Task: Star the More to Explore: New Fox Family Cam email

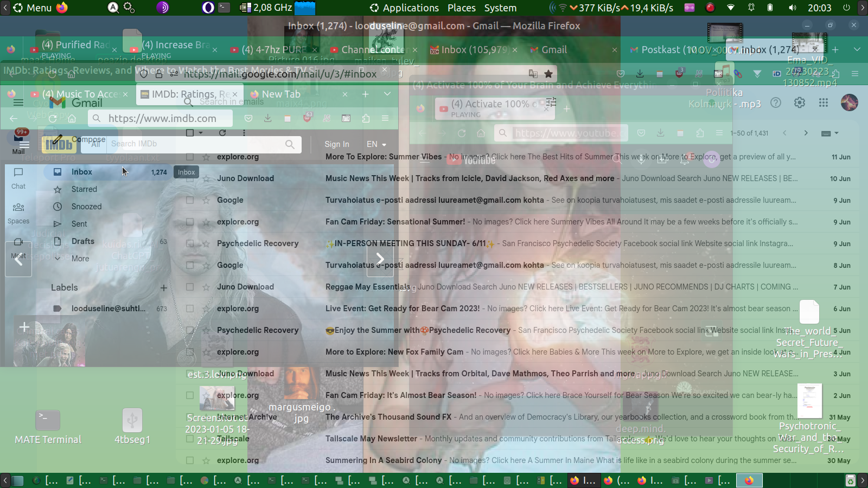Action: coord(206,352)
